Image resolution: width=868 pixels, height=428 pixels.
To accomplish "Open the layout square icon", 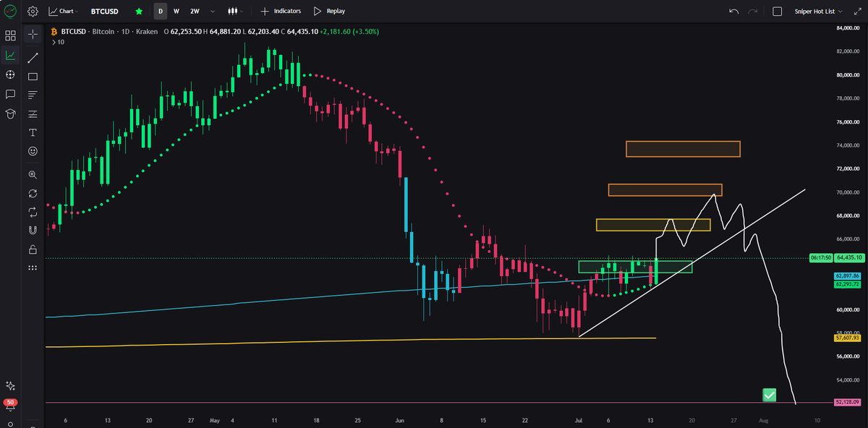I will pos(778,11).
